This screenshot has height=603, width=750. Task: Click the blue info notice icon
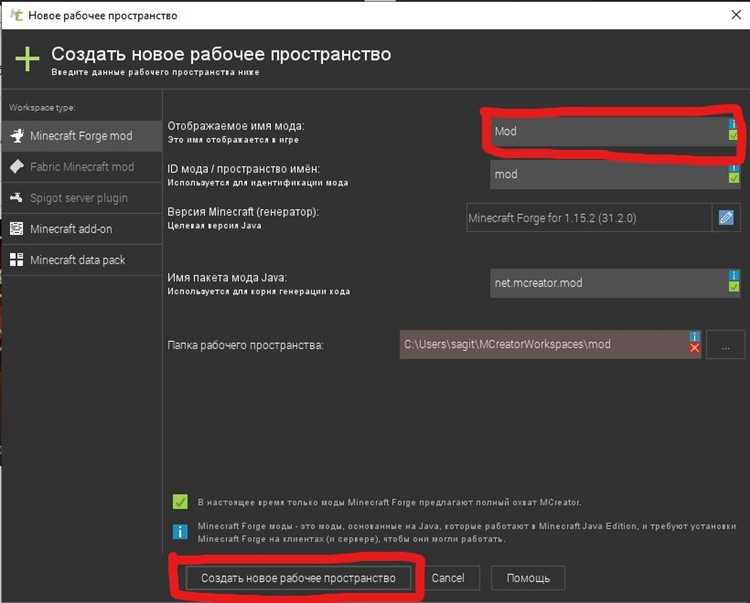click(180, 532)
